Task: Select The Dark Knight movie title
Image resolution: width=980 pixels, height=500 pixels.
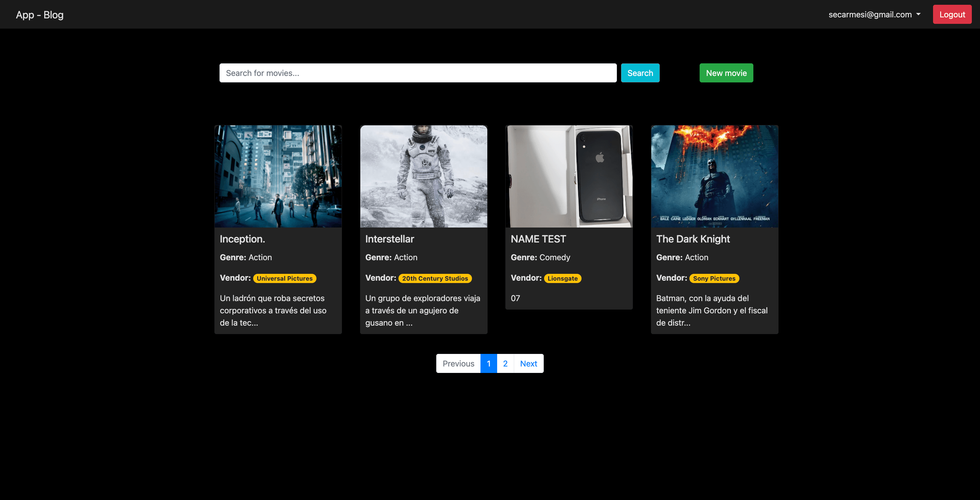Action: tap(693, 239)
